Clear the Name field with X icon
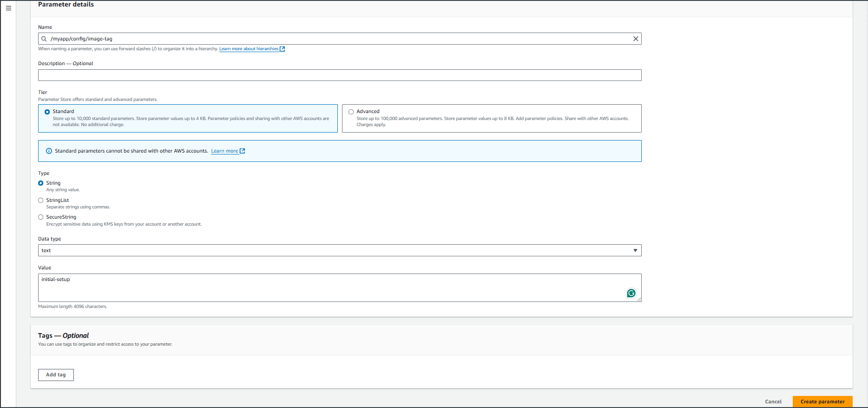 635,39
